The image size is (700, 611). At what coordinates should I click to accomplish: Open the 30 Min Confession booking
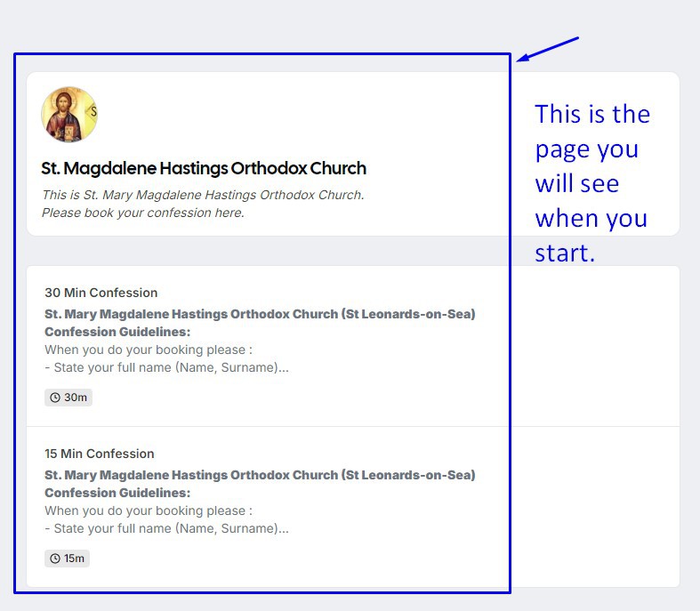101,293
